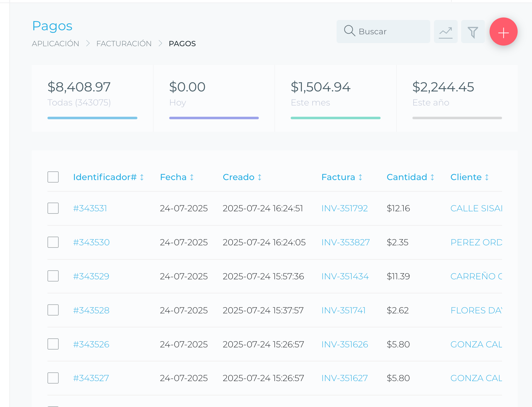532x407 pixels.
Task: Tick the checkbox for payment #343527
Action: 53,378
